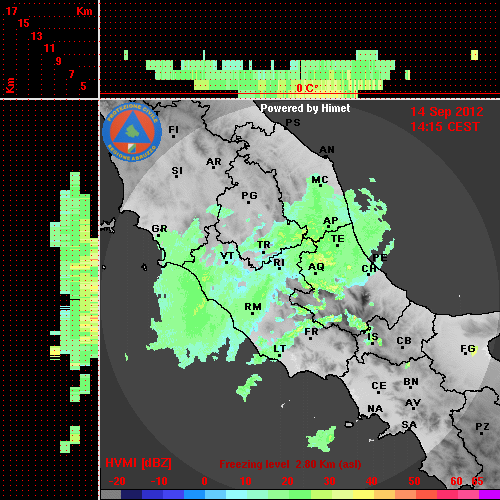Click the 0 C° freezing line label
Viewport: 500px width, 500px height.
point(307,88)
